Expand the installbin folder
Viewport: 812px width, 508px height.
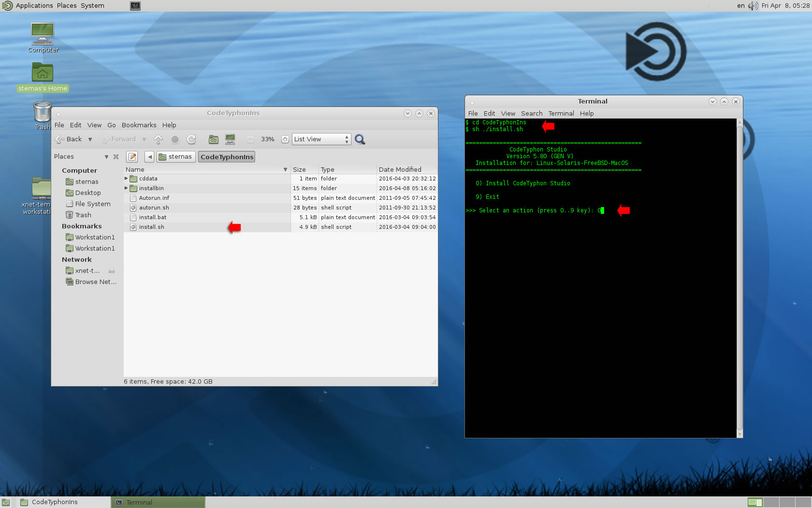(126, 188)
